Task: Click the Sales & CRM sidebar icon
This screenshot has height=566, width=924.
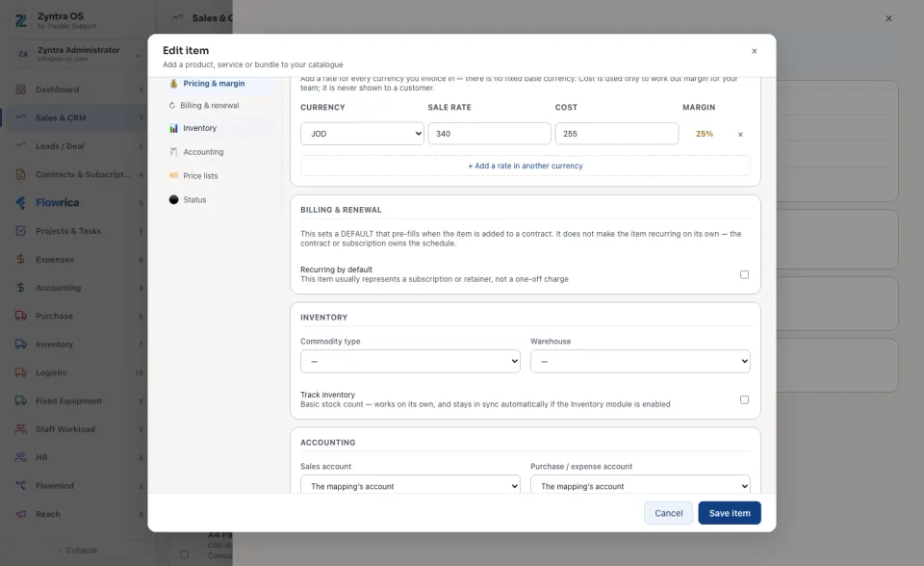Action: [20, 117]
